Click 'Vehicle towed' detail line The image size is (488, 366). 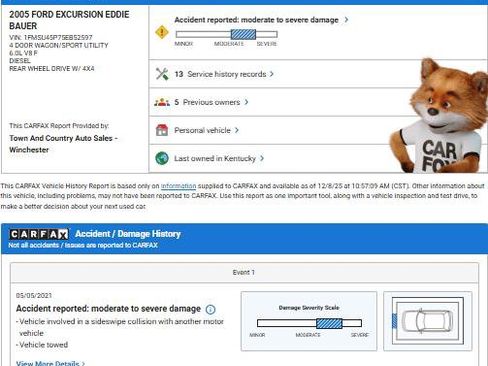42,345
